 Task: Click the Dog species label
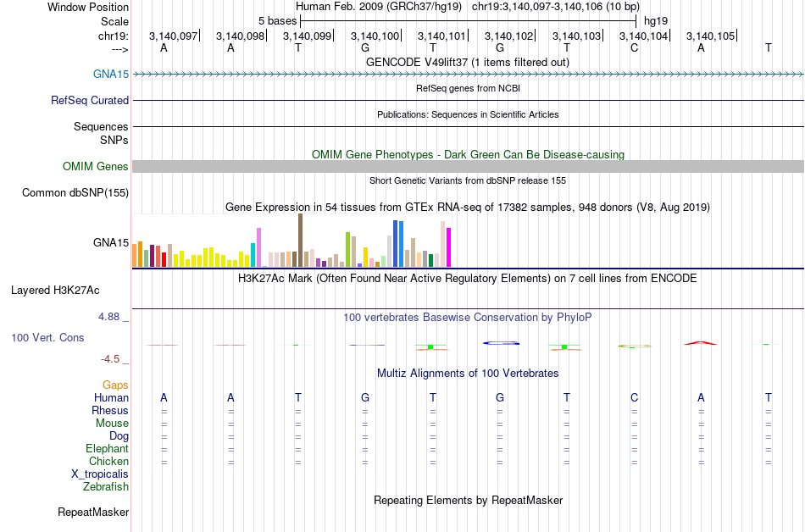[119, 435]
